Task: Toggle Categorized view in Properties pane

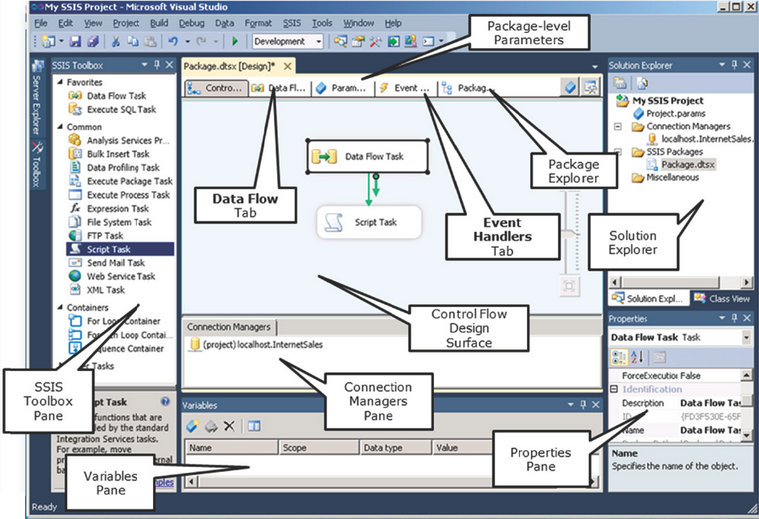Action: [x=619, y=357]
